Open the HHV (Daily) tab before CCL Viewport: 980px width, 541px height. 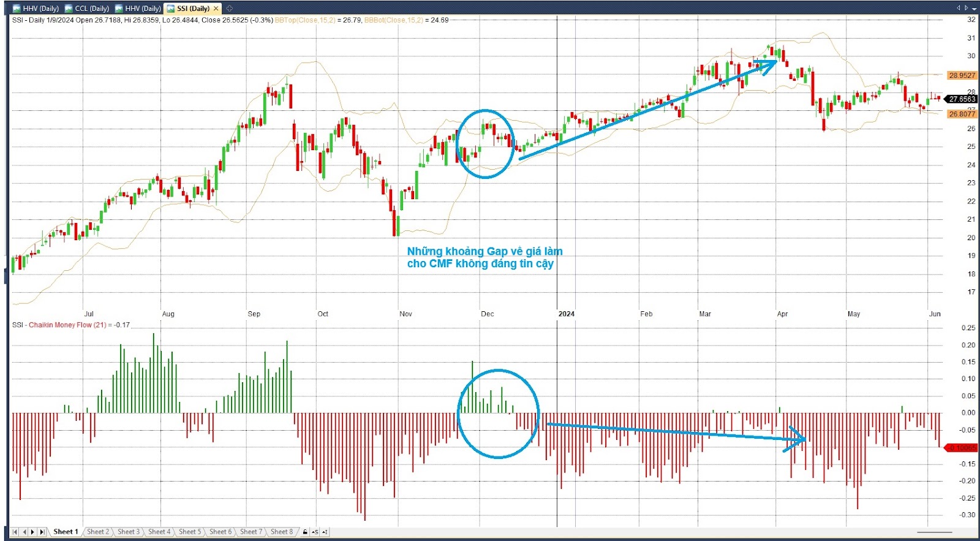tap(36, 9)
